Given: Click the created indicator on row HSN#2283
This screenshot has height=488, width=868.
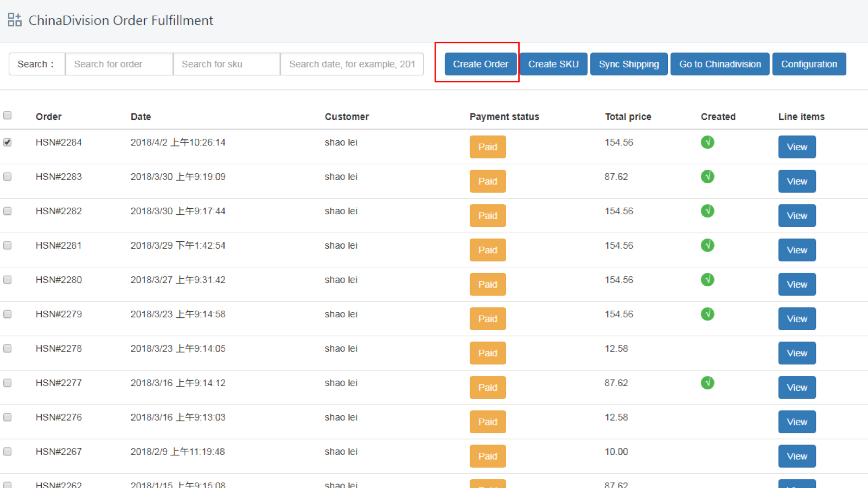Looking at the screenshot, I should coord(707,176).
